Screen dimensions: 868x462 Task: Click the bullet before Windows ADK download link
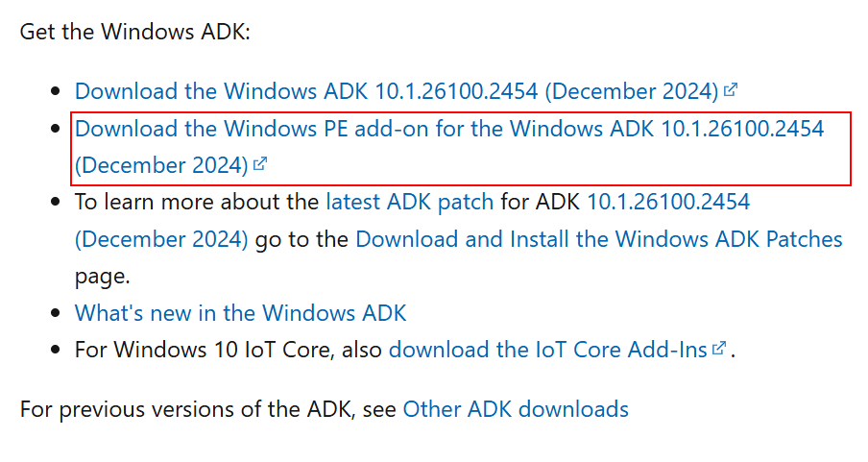(56, 92)
